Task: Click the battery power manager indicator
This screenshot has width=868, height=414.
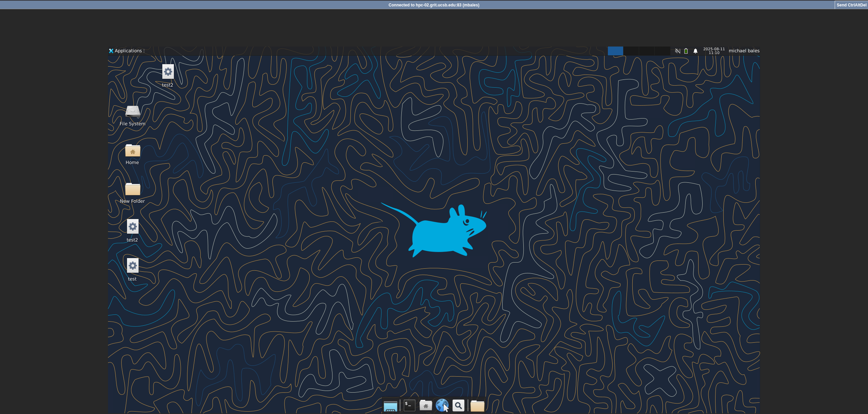Action: coord(686,51)
